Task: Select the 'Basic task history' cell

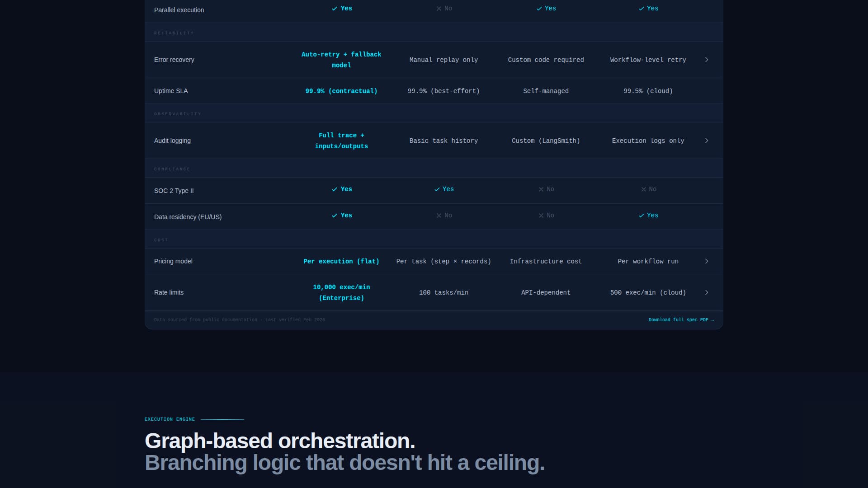Action: [443, 141]
